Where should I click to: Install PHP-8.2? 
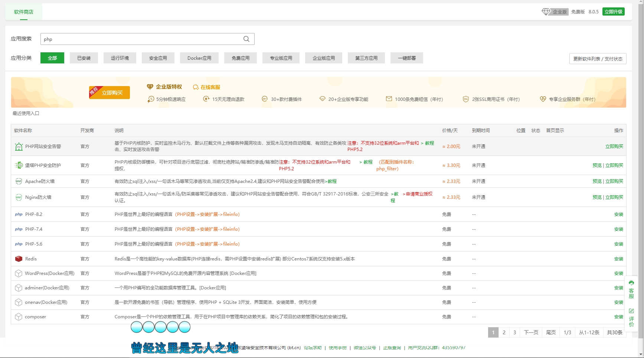pos(619,214)
